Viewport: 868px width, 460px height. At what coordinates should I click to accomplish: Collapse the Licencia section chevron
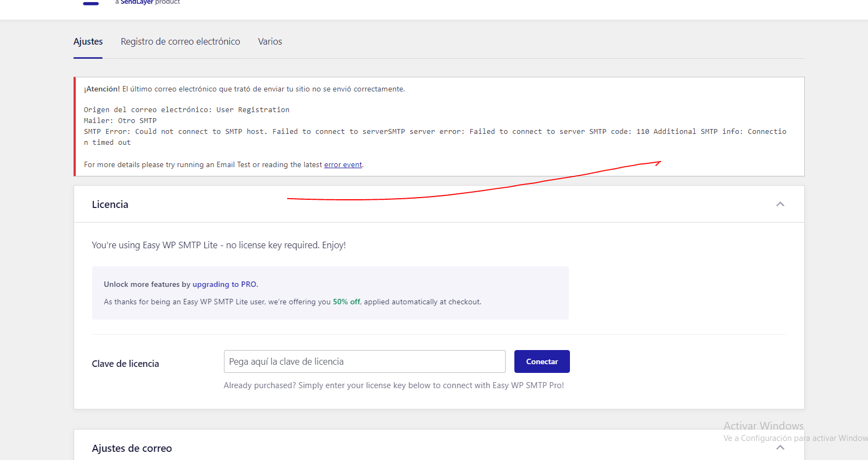(780, 204)
